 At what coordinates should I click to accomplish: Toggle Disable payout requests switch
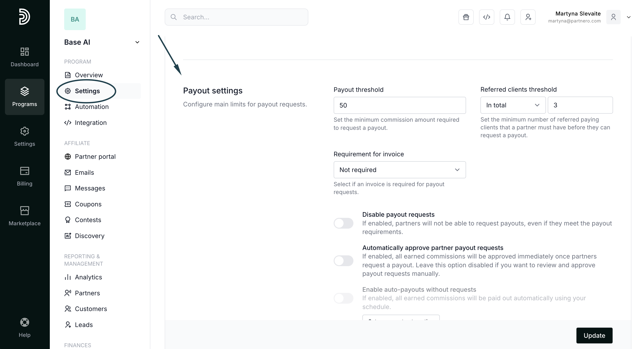(x=343, y=223)
